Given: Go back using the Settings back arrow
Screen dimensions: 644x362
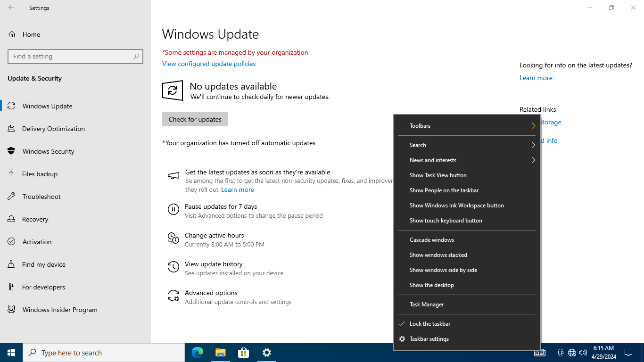Looking at the screenshot, I should [x=11, y=8].
